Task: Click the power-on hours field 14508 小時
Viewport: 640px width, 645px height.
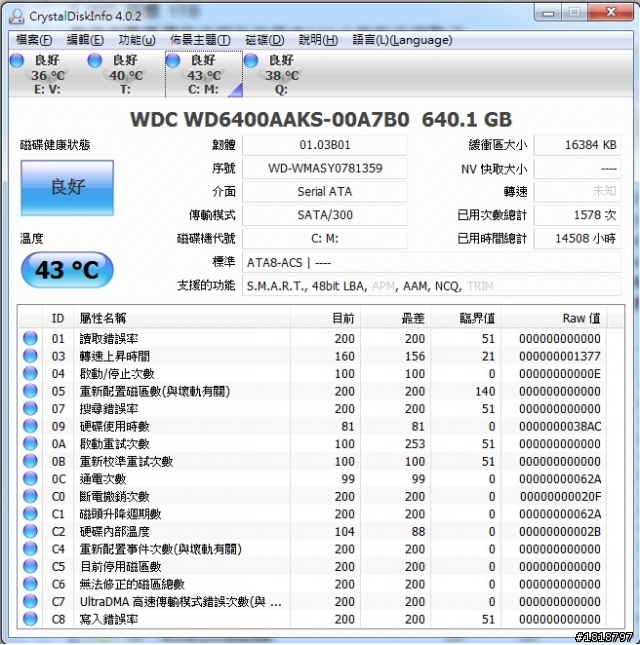Action: [x=577, y=239]
